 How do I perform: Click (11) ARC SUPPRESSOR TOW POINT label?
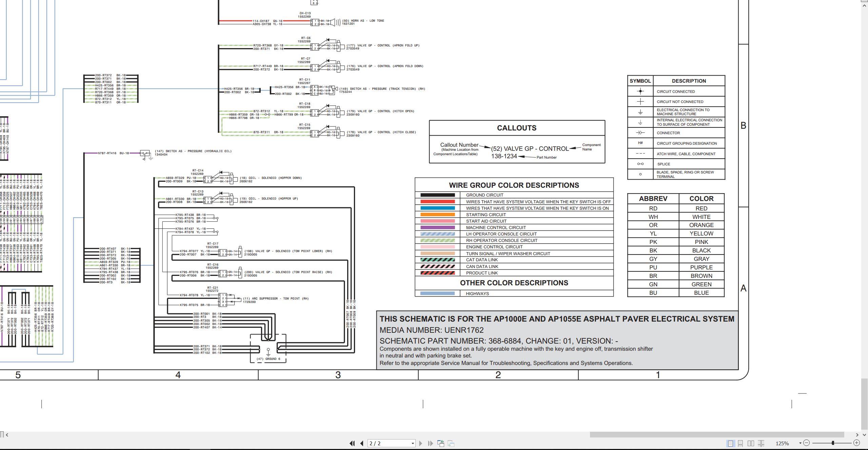click(276, 299)
